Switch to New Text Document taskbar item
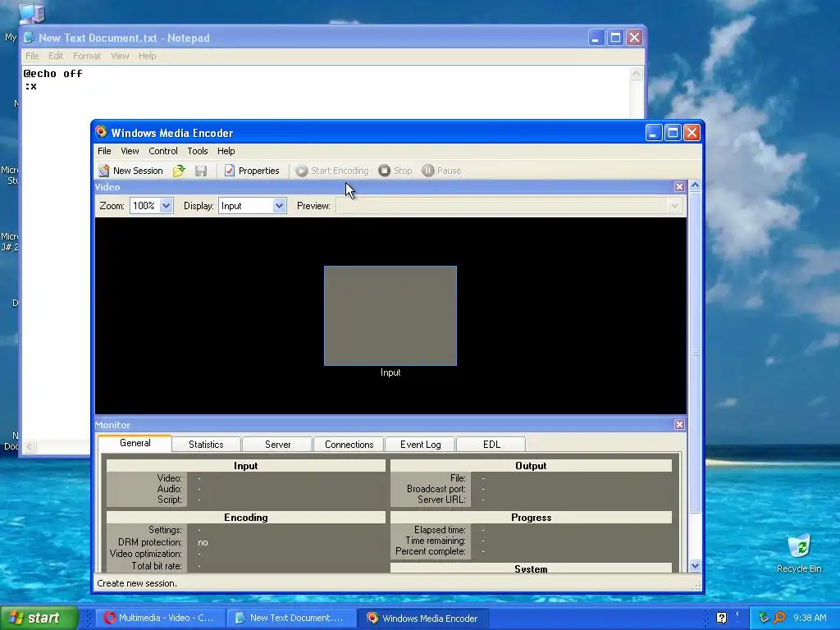The height and width of the screenshot is (630, 840). (291, 618)
